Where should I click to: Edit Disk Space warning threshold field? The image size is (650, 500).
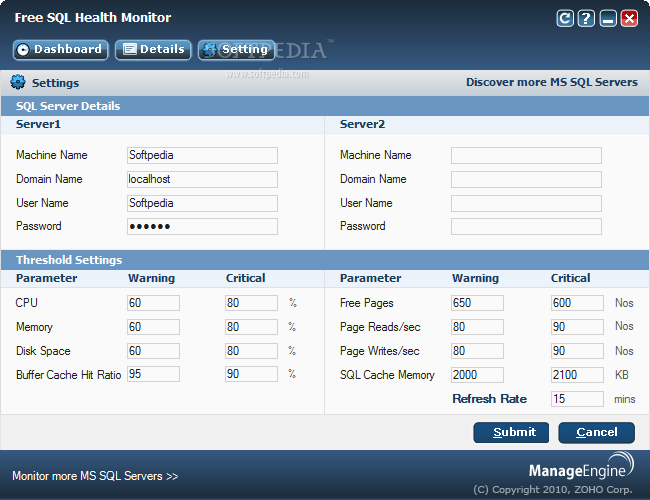[153, 351]
